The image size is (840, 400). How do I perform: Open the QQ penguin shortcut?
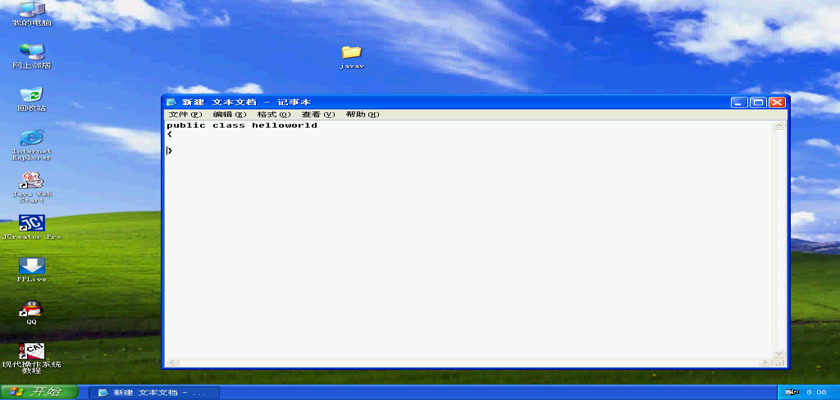pyautogui.click(x=32, y=313)
